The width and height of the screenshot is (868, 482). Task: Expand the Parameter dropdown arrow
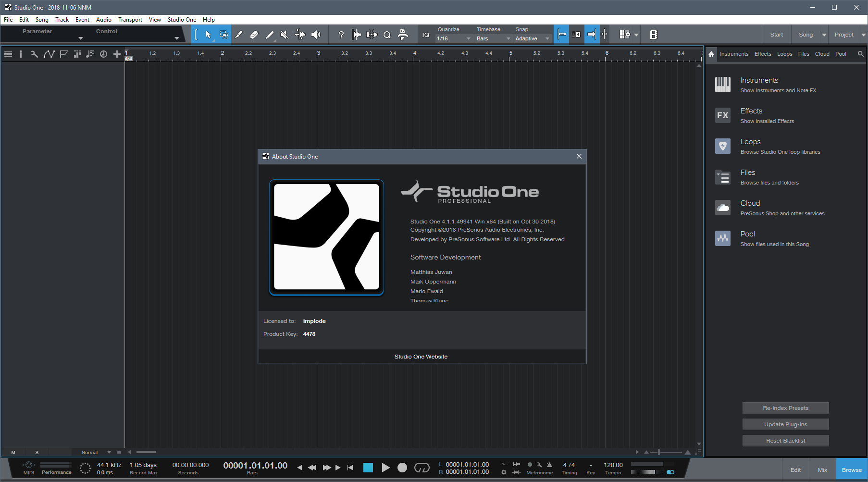81,38
